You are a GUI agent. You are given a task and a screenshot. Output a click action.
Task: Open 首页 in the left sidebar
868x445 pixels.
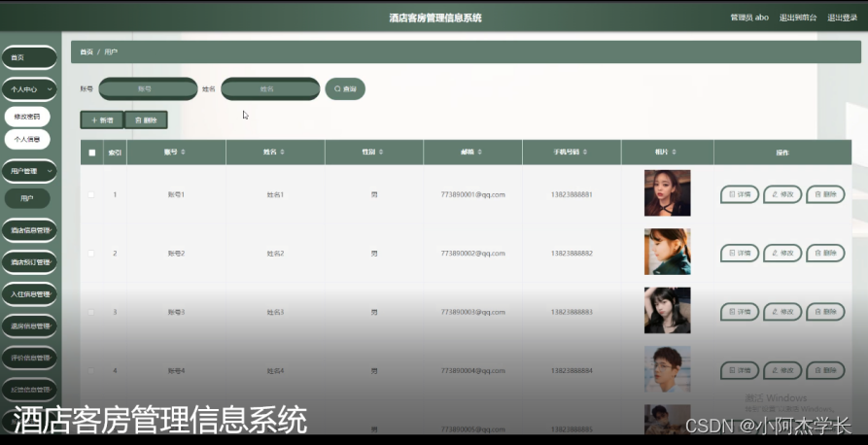(29, 57)
